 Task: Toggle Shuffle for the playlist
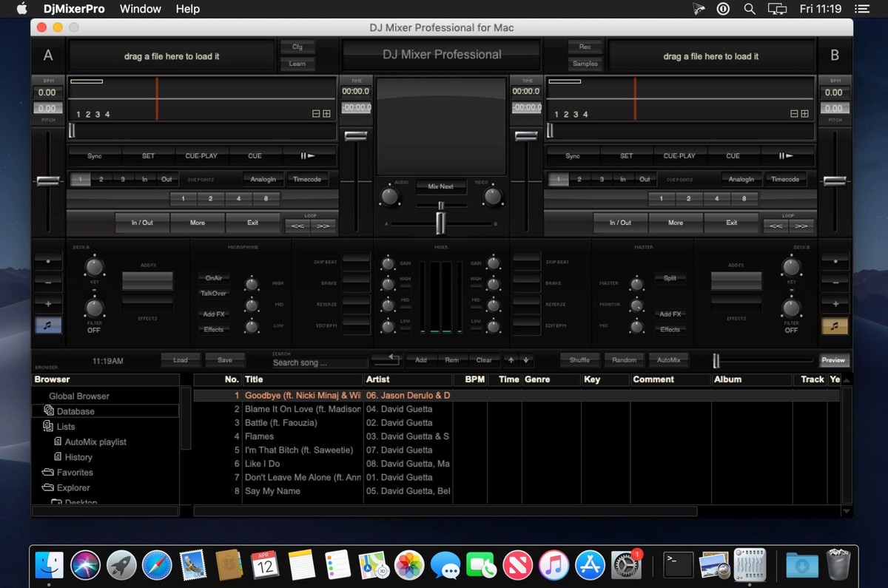click(x=579, y=360)
